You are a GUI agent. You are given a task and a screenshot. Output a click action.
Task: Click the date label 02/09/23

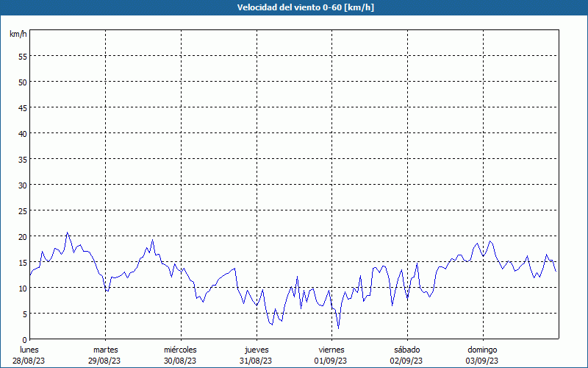[406, 361]
